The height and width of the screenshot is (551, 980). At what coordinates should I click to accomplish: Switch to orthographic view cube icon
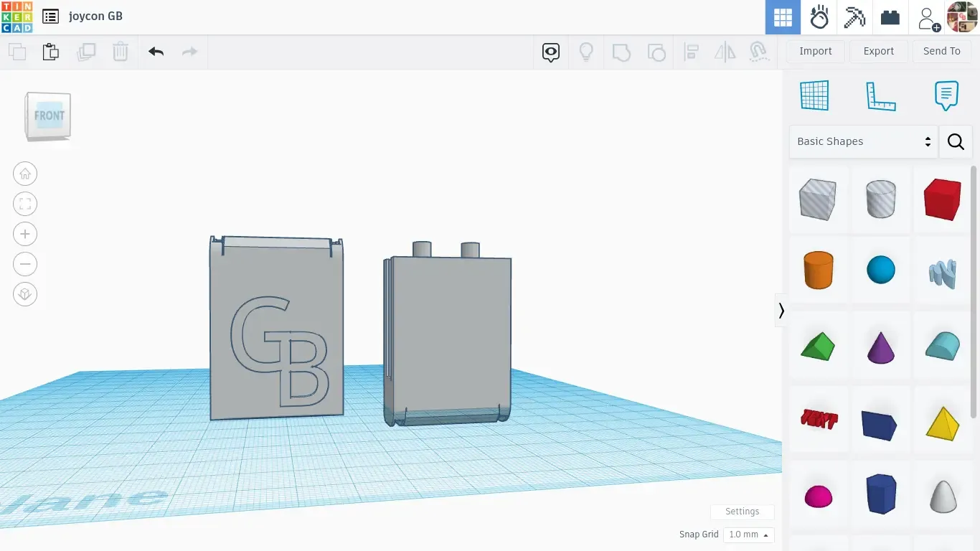pos(25,294)
